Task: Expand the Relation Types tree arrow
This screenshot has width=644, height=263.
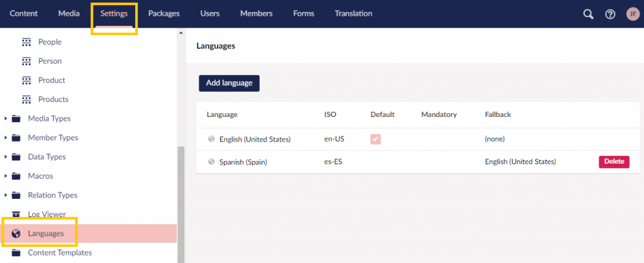Action: [x=6, y=195]
